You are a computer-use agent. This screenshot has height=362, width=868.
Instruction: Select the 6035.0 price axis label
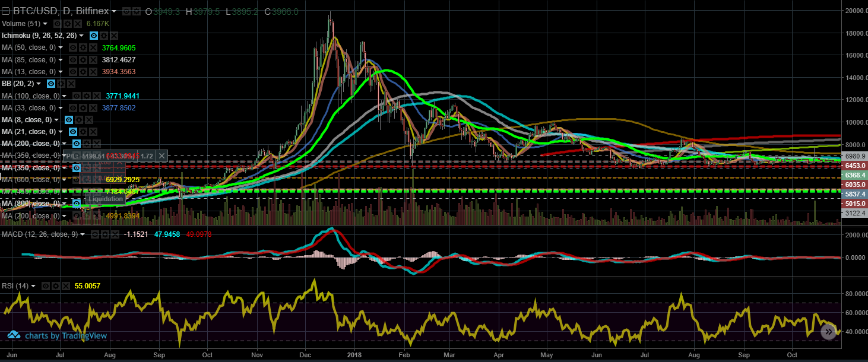point(856,185)
